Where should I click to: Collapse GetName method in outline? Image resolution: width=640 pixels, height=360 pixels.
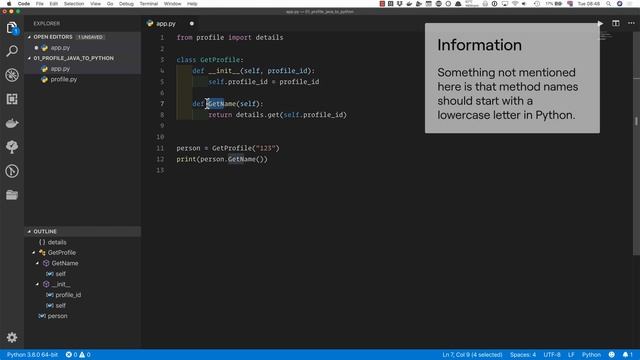tap(37, 263)
